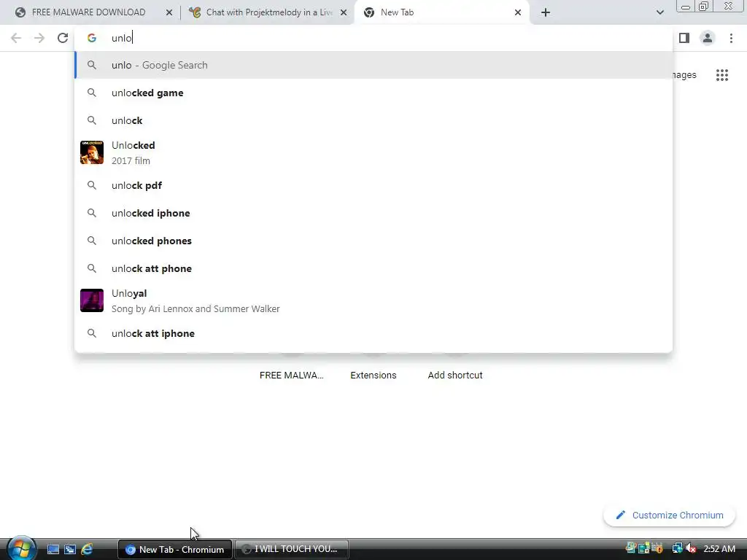Open the profile avatar button
The image size is (747, 560).
coord(708,38)
